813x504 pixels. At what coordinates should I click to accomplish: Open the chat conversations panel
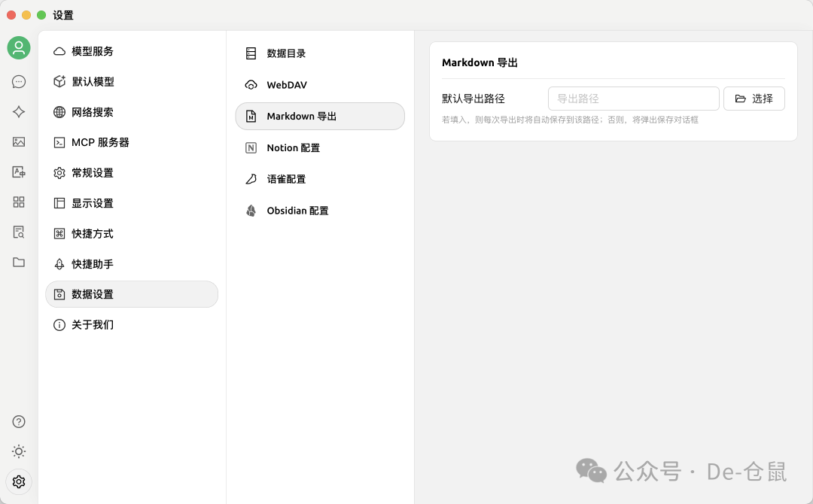pyautogui.click(x=18, y=81)
